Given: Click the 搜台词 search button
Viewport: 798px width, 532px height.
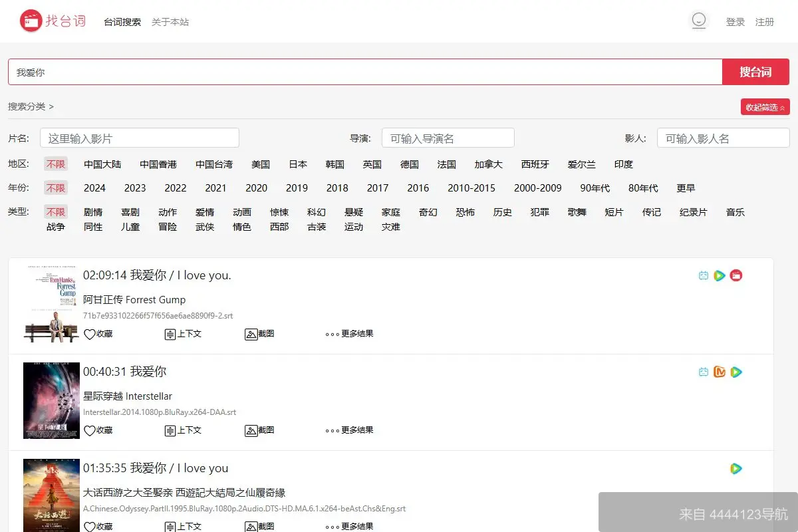Looking at the screenshot, I should (756, 72).
